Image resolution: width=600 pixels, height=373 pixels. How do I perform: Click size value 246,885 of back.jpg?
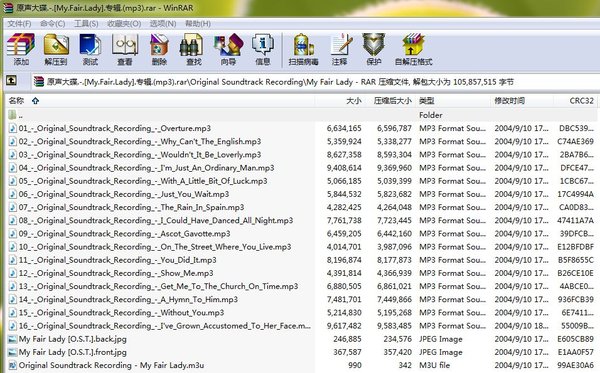click(347, 339)
